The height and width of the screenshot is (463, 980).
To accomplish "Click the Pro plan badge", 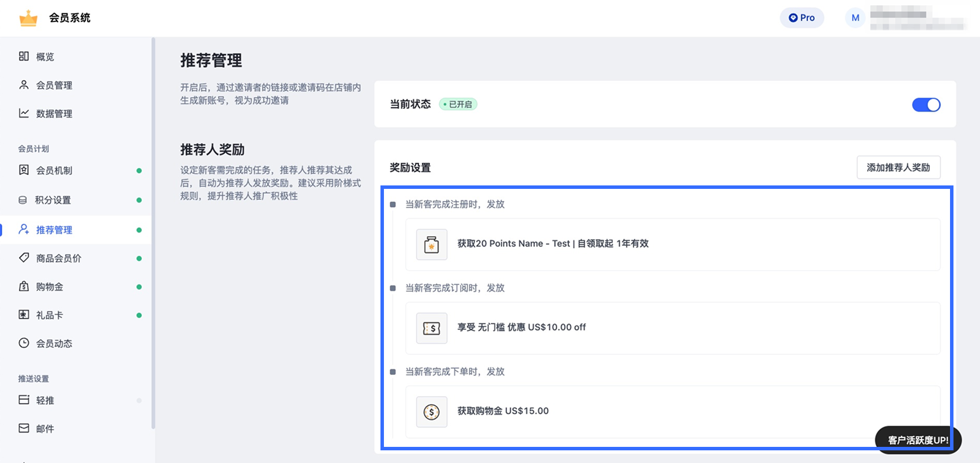I will click(802, 18).
